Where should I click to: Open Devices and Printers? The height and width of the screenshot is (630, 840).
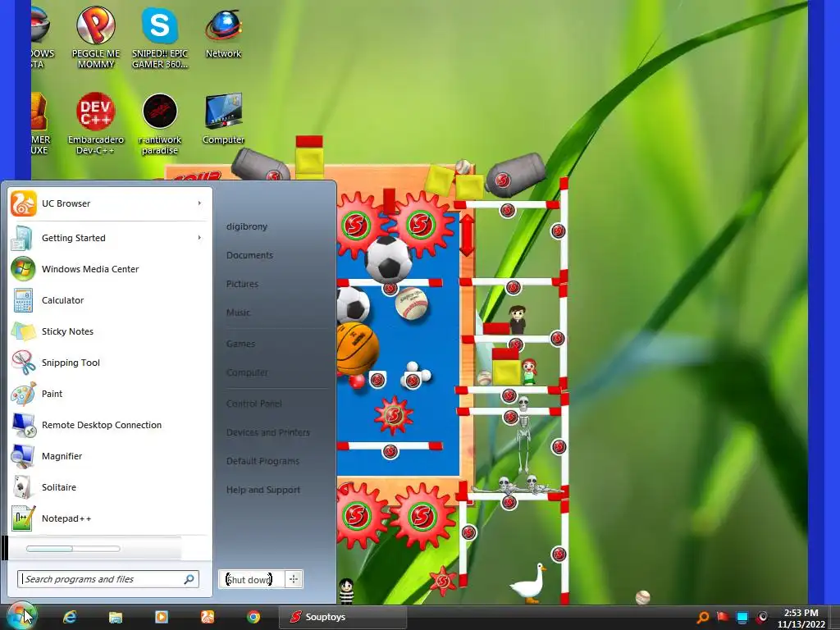coord(268,432)
